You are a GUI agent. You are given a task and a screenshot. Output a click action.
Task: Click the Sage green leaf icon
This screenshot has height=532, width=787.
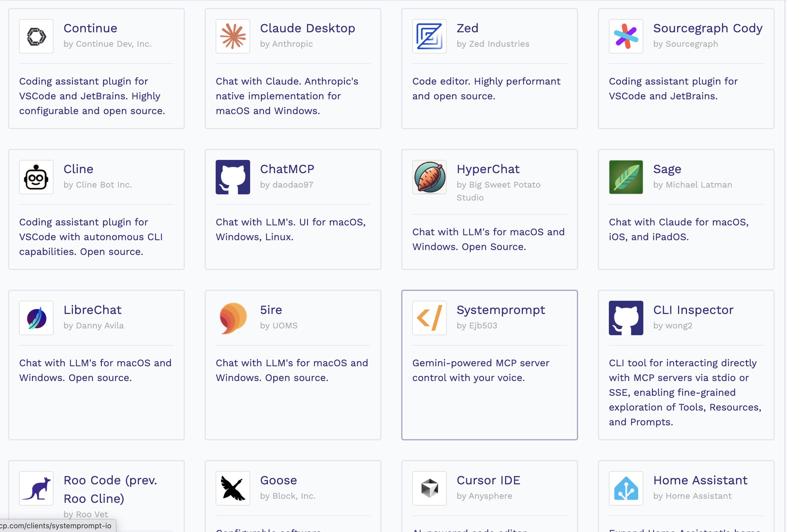[626, 177]
